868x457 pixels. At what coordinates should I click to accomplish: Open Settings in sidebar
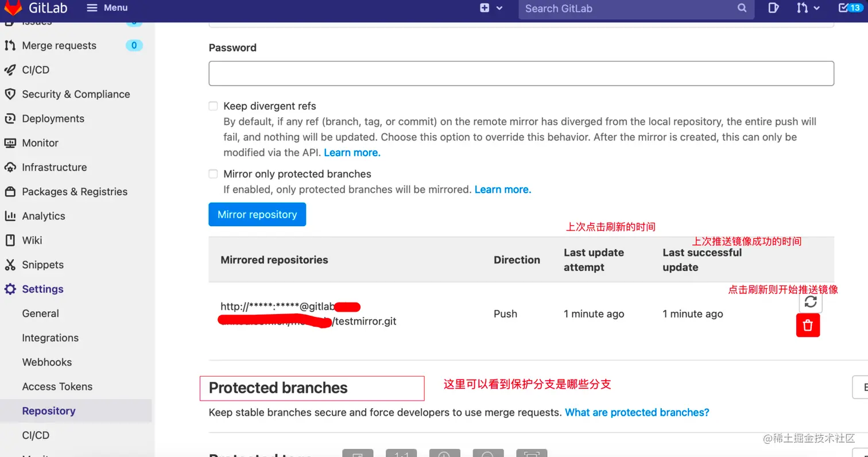pyautogui.click(x=42, y=289)
